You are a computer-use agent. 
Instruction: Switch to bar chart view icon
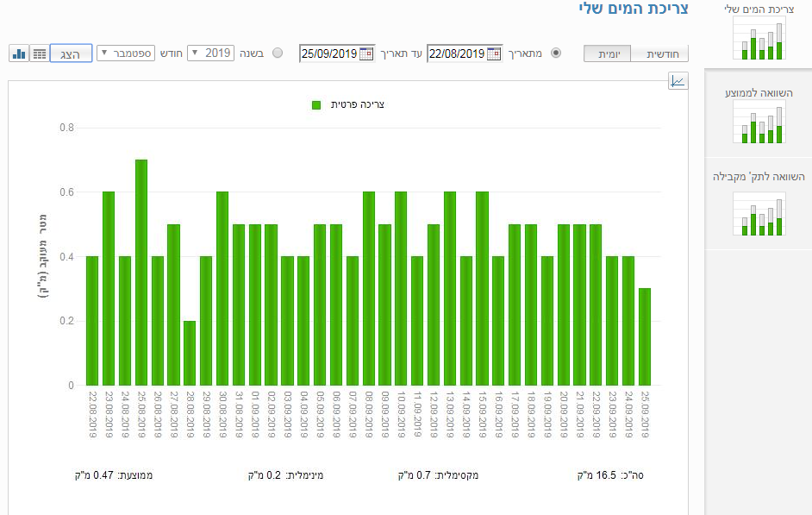pyautogui.click(x=19, y=53)
